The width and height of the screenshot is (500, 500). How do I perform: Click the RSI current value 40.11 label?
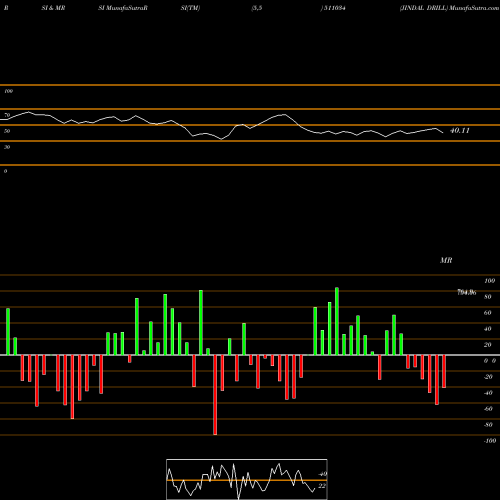click(460, 131)
